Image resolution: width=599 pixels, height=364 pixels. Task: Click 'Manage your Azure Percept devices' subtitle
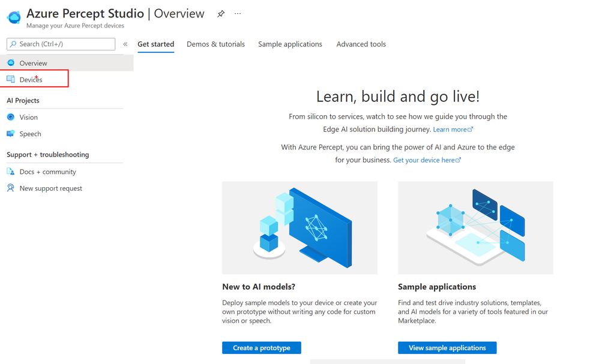pos(75,26)
